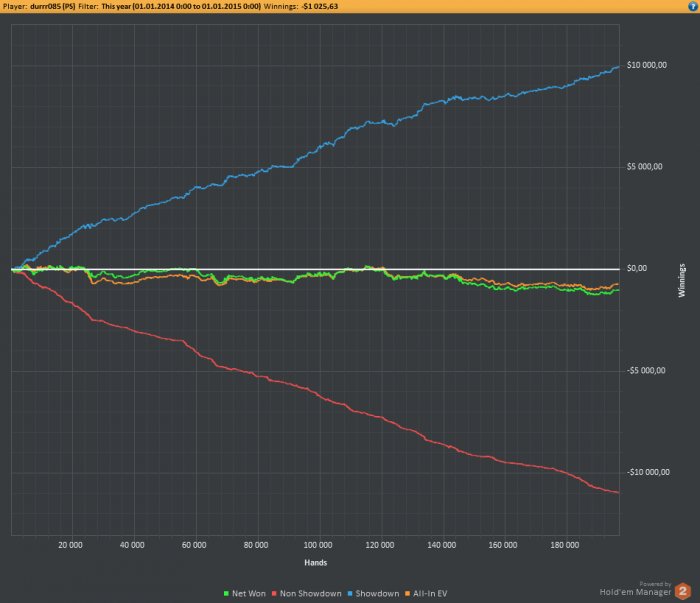Toggle the Net Won legend entry
This screenshot has width=700, height=603.
(x=245, y=594)
